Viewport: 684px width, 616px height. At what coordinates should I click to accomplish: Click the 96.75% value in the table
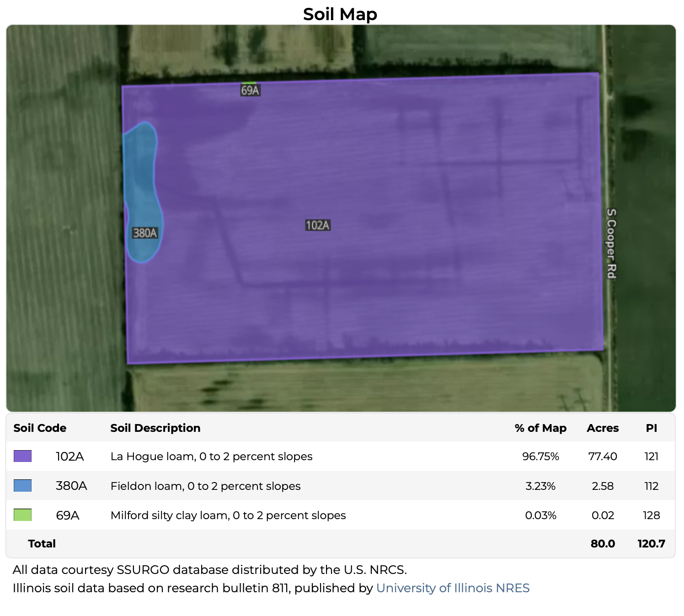[x=540, y=457]
